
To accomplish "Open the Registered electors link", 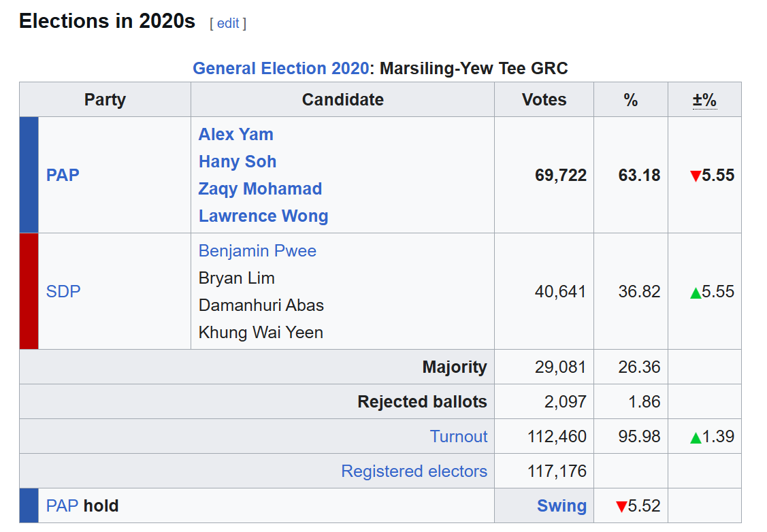I will [x=414, y=471].
